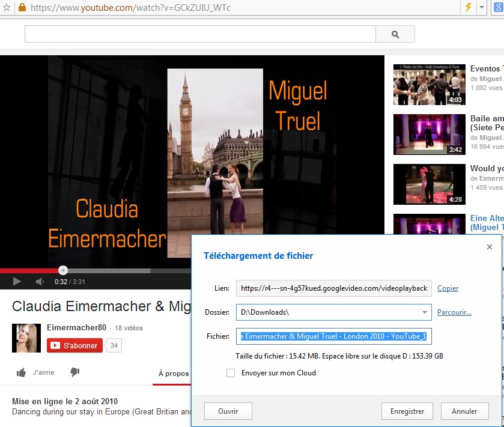Click the 'Mise en ligne le 2 août 2010' text
The width and height of the screenshot is (504, 427).
[65, 401]
